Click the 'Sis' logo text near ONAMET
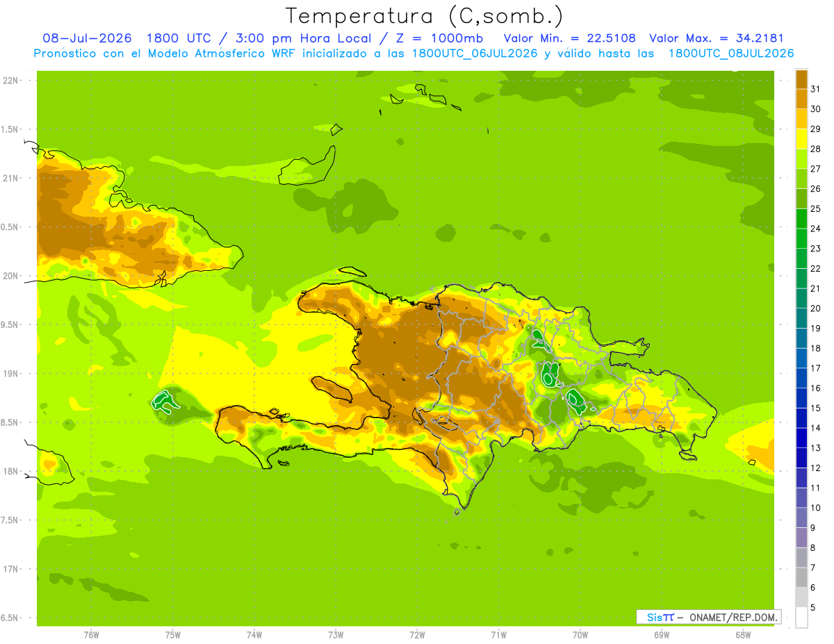The height and width of the screenshot is (644, 834). tap(654, 617)
